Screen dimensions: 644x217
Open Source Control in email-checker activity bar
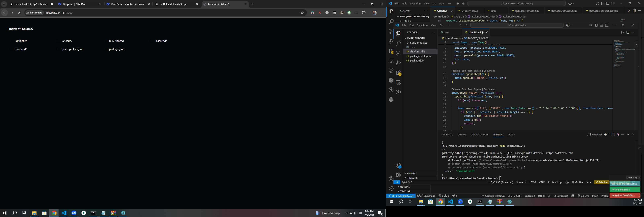(x=398, y=53)
